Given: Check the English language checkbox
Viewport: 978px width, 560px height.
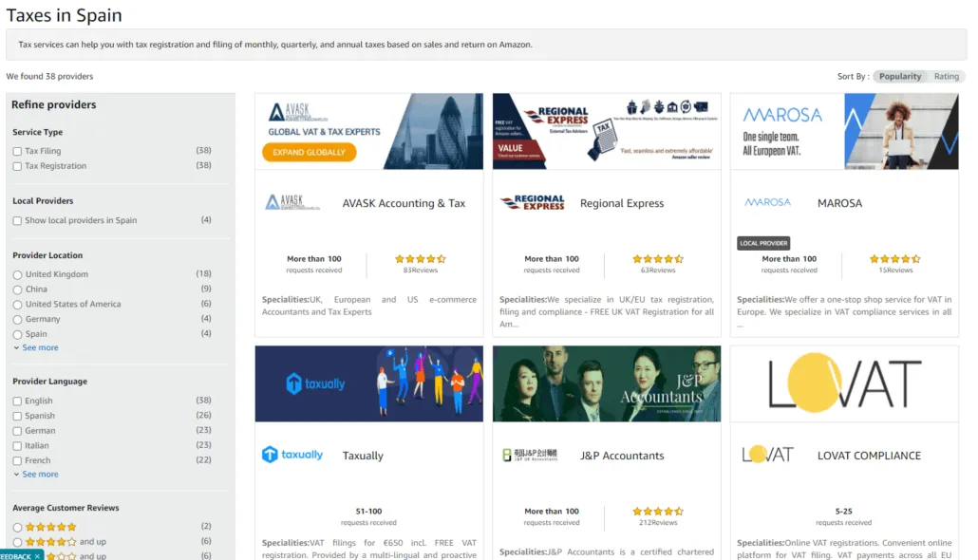Looking at the screenshot, I should pyautogui.click(x=17, y=401).
